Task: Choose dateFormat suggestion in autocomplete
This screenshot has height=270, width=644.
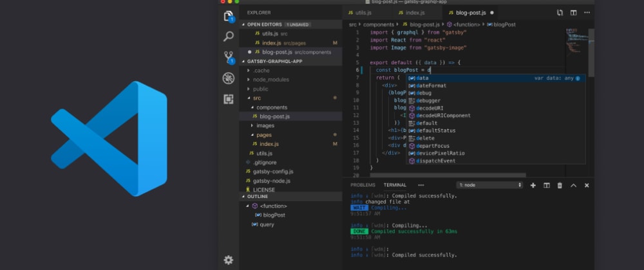Action: [x=496, y=85]
